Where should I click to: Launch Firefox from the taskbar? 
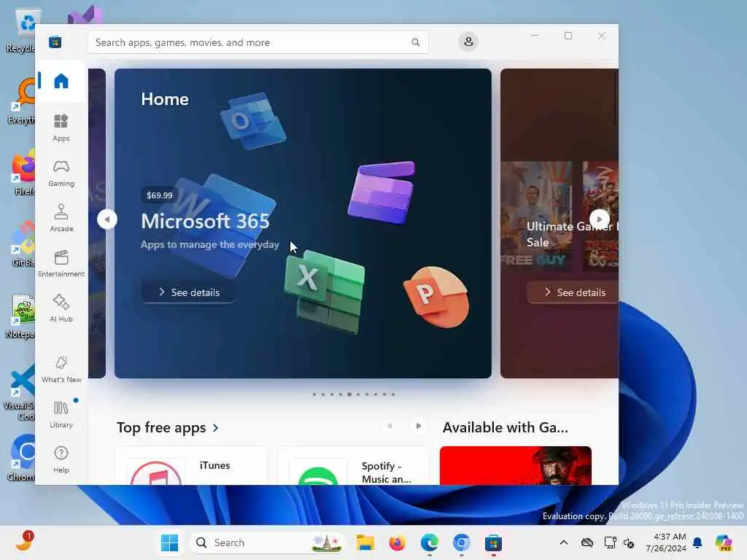click(x=398, y=542)
